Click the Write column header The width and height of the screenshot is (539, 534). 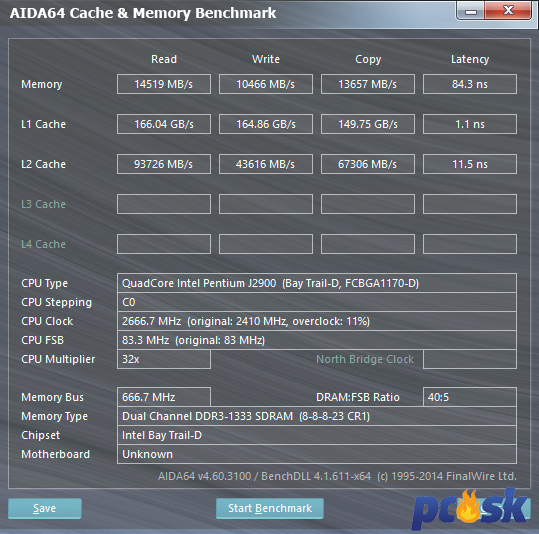coord(266,59)
